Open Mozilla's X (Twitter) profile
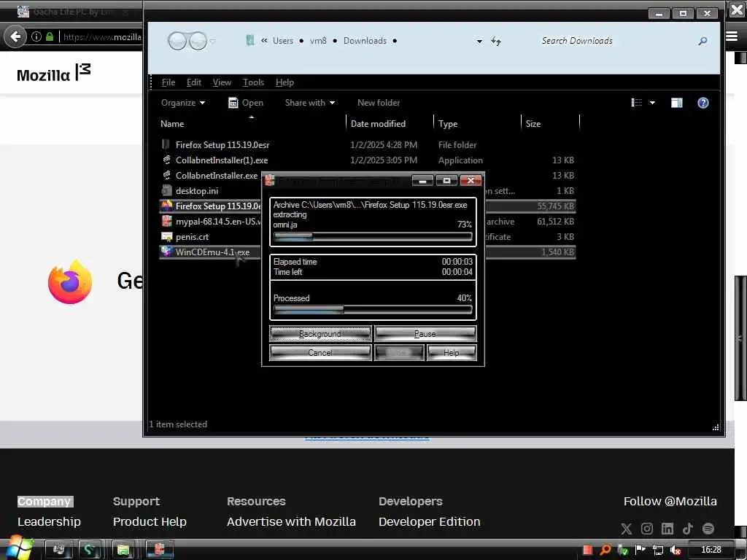The width and height of the screenshot is (747, 560). coord(626,529)
